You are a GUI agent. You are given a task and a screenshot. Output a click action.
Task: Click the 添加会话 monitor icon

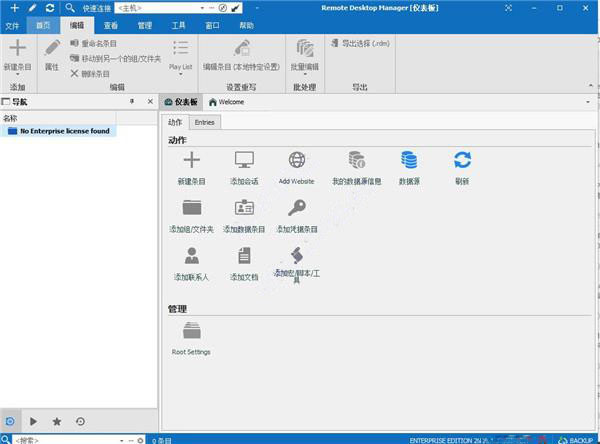point(244,160)
